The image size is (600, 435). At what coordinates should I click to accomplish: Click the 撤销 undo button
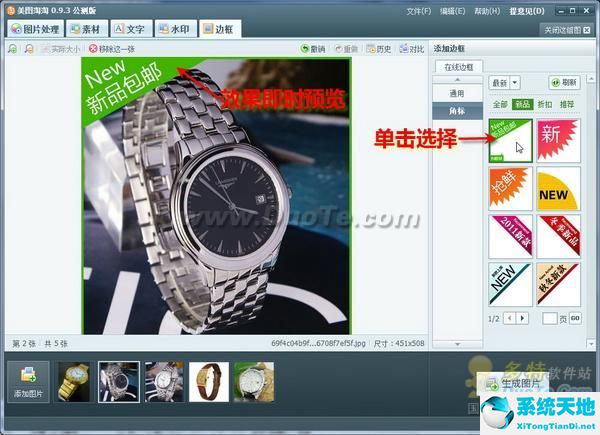click(313, 49)
